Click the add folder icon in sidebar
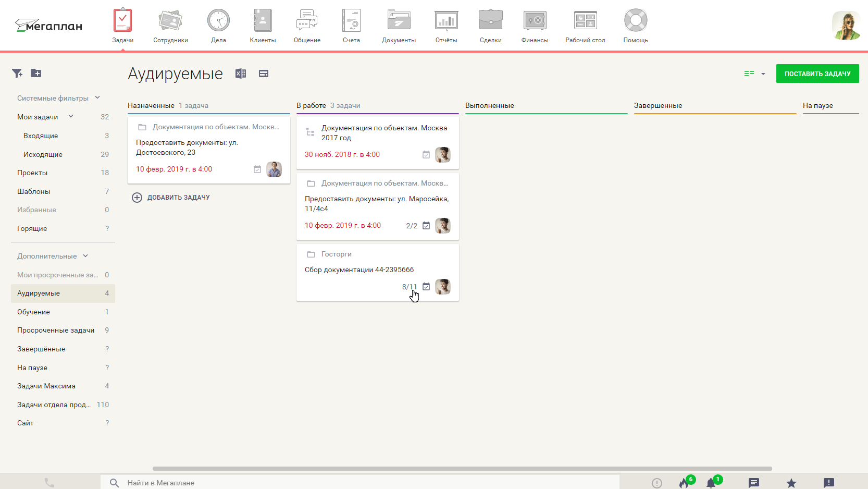 (x=36, y=73)
